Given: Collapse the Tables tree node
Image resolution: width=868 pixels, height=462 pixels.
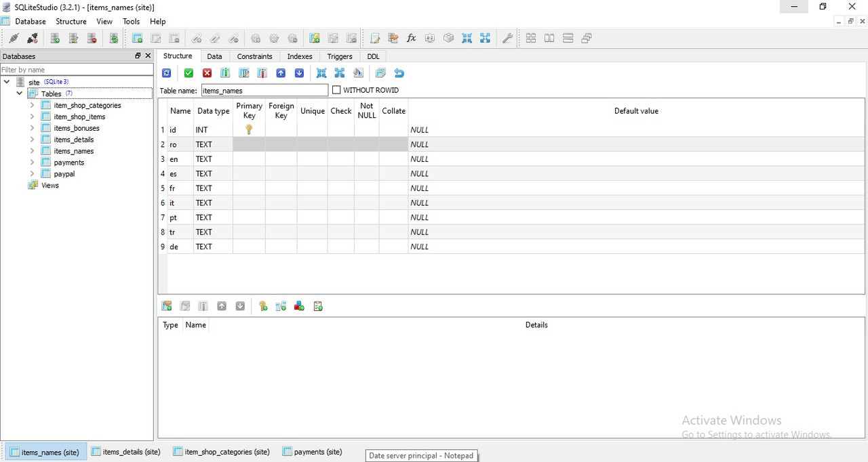Looking at the screenshot, I should coord(20,93).
